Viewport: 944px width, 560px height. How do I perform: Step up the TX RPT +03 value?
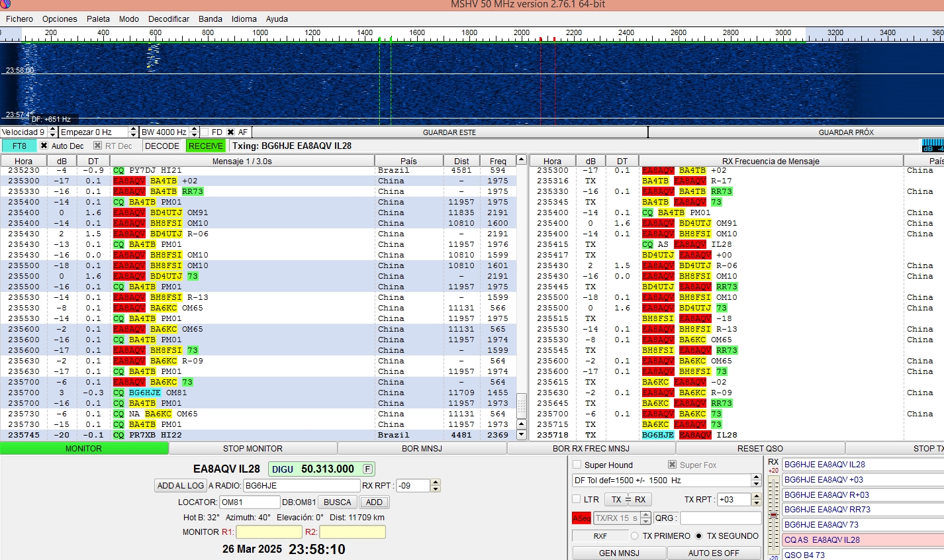756,496
